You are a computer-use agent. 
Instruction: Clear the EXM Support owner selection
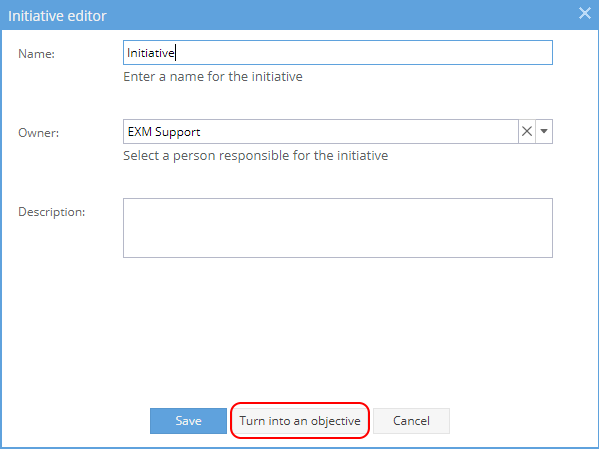[527, 131]
